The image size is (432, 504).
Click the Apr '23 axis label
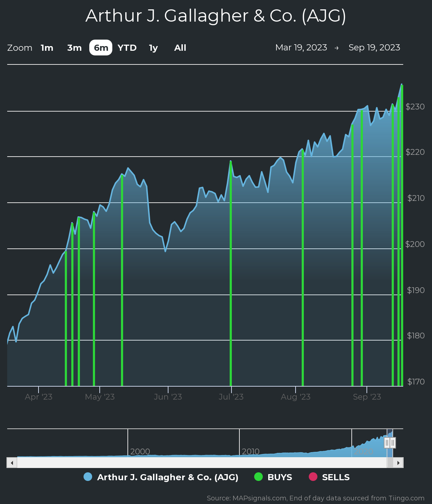(39, 397)
